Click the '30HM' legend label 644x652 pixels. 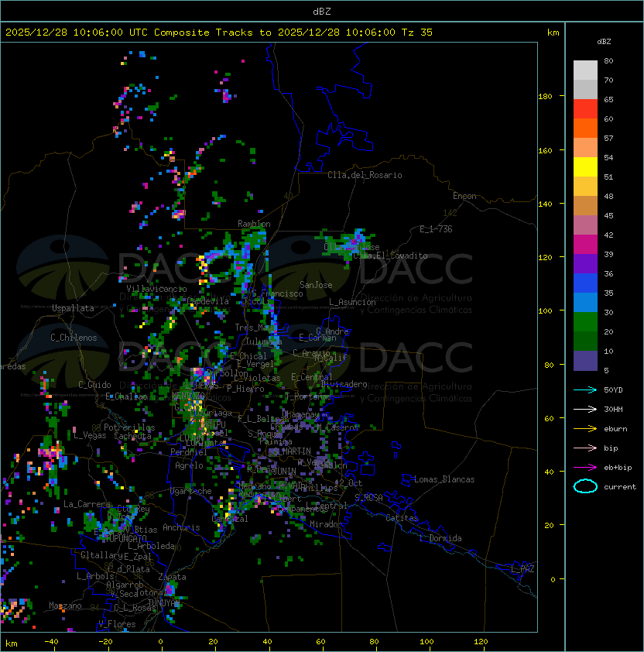(613, 409)
